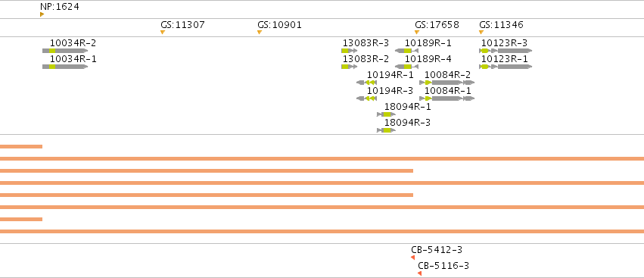This screenshot has height=278, width=644.
Task: Select the GS:10901 insertion marker
Action: [260, 32]
